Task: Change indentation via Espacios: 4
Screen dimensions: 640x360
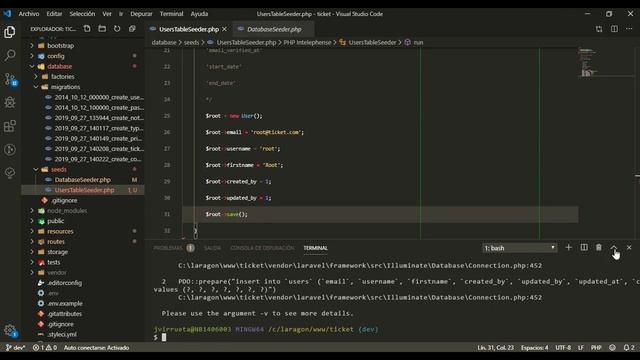Action: tap(534, 347)
